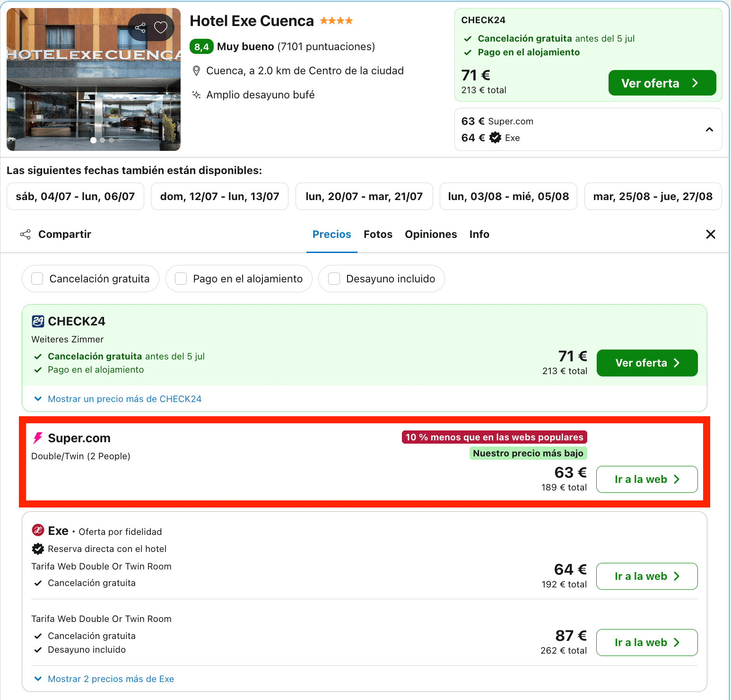Click 'Weiteres Zimmer' room name
Screen dimensions: 731x700
point(67,339)
